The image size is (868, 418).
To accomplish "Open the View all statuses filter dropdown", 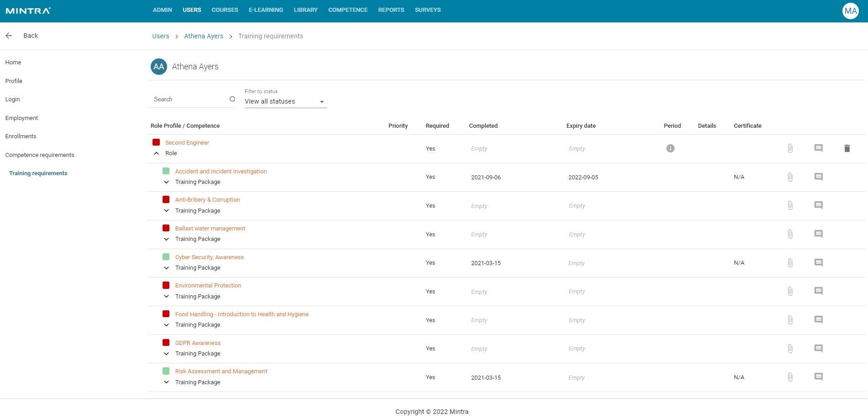I will pyautogui.click(x=322, y=101).
